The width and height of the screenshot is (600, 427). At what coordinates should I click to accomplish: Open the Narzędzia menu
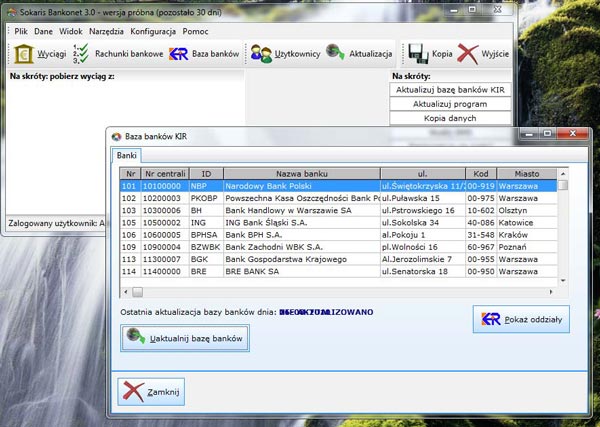106,31
